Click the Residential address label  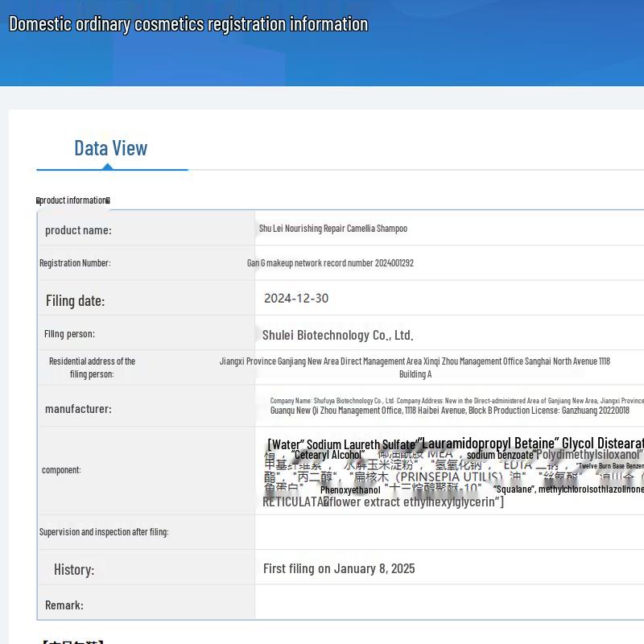[x=92, y=367]
